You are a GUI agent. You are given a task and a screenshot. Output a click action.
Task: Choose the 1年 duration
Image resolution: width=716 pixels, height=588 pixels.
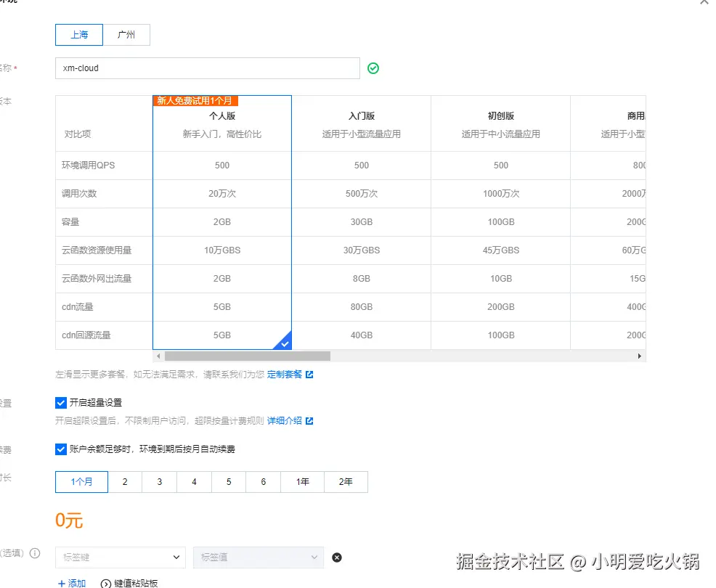pos(302,481)
